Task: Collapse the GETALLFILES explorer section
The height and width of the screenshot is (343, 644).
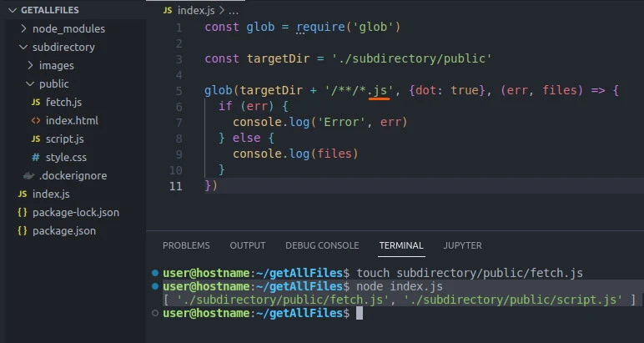Action: click(12, 10)
